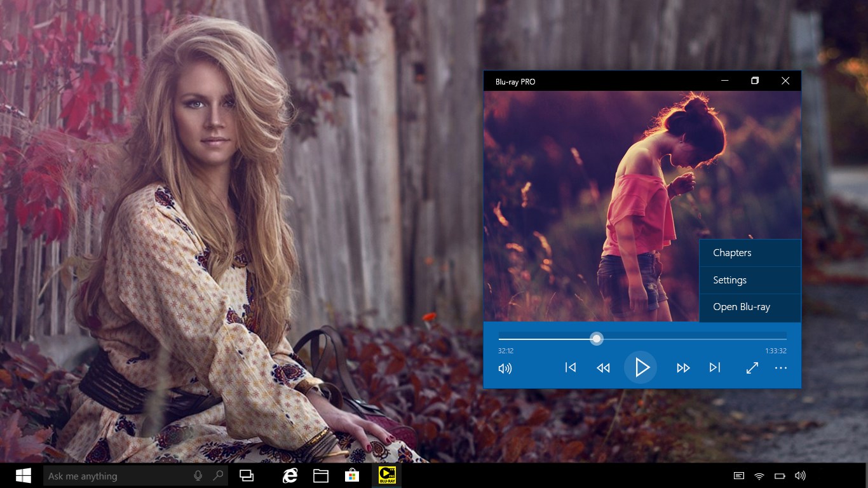This screenshot has height=488, width=868.
Task: Open the volume control in the player
Action: click(505, 368)
